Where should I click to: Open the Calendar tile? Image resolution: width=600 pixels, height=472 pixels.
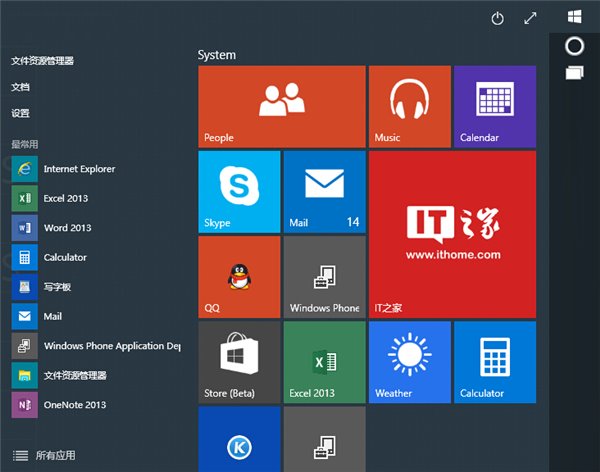tap(495, 106)
